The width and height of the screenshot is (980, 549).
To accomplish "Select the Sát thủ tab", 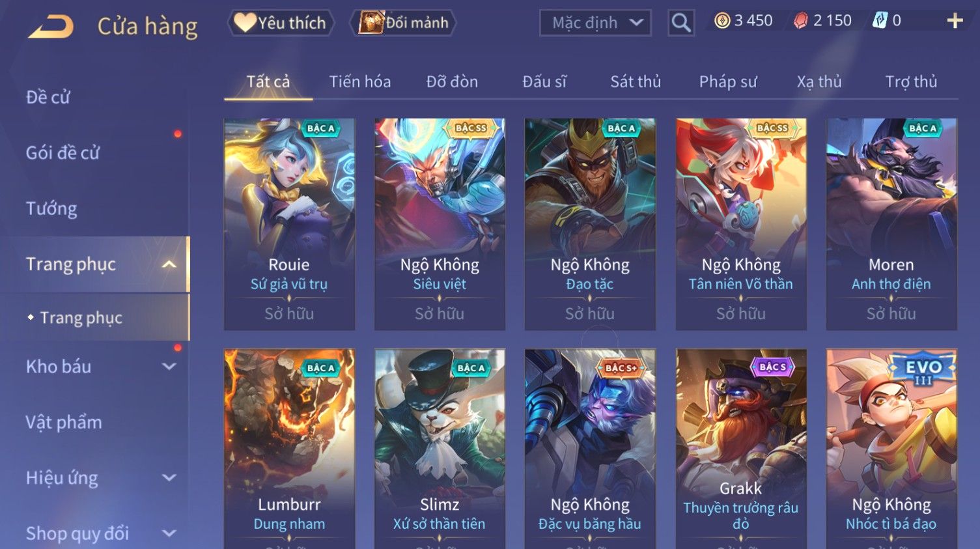I will coord(636,82).
